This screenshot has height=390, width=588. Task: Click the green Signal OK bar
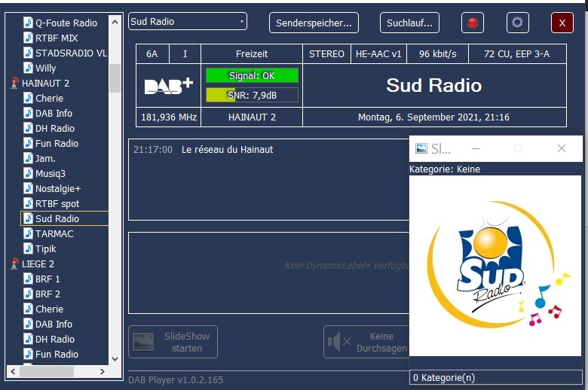[252, 75]
